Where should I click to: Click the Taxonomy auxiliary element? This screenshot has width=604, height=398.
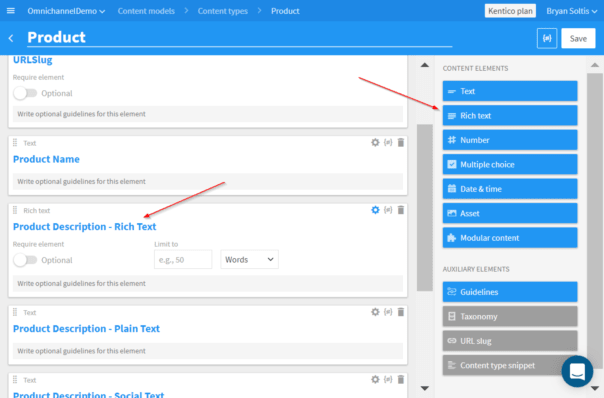pos(510,317)
